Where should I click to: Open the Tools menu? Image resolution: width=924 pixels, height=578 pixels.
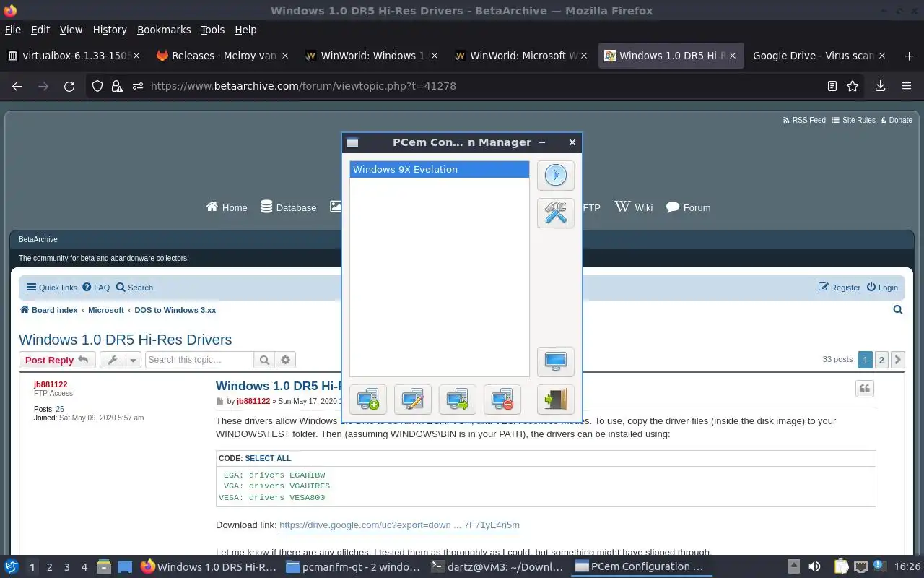pyautogui.click(x=212, y=30)
